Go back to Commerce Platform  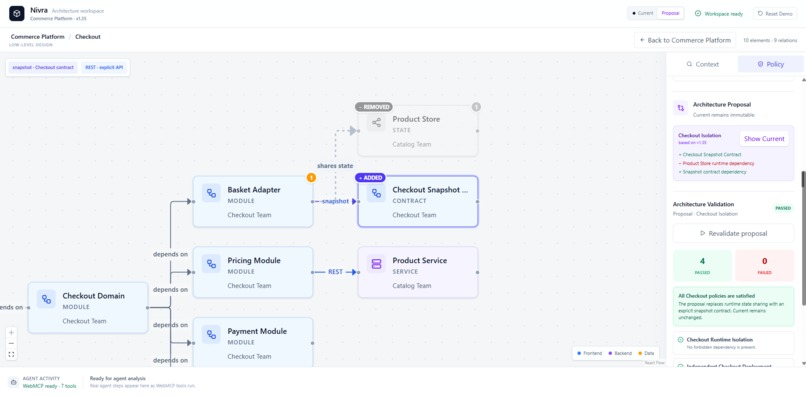coord(685,40)
